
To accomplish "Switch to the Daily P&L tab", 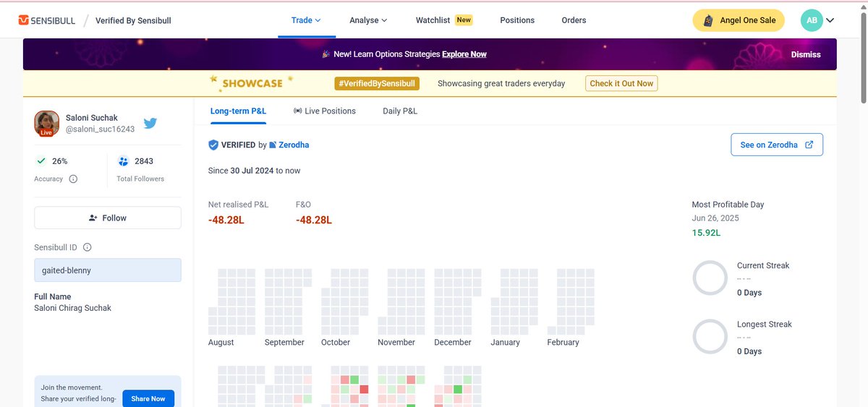I will pyautogui.click(x=400, y=111).
